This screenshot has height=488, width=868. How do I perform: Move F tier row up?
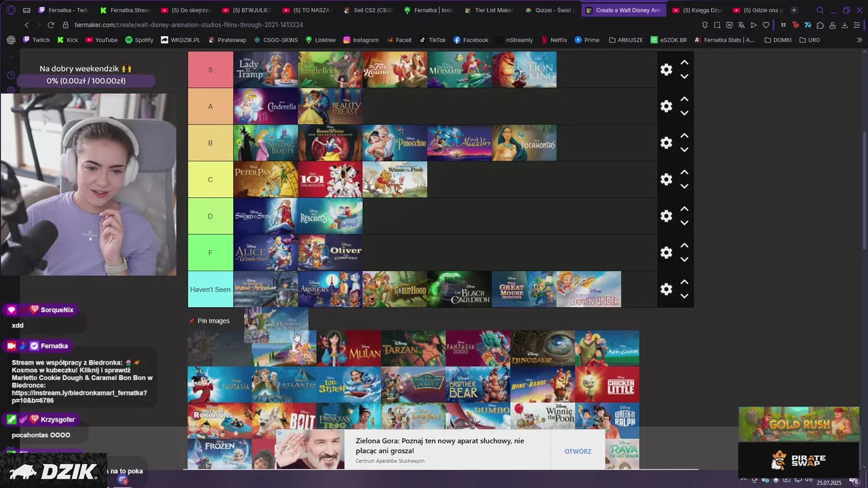684,245
